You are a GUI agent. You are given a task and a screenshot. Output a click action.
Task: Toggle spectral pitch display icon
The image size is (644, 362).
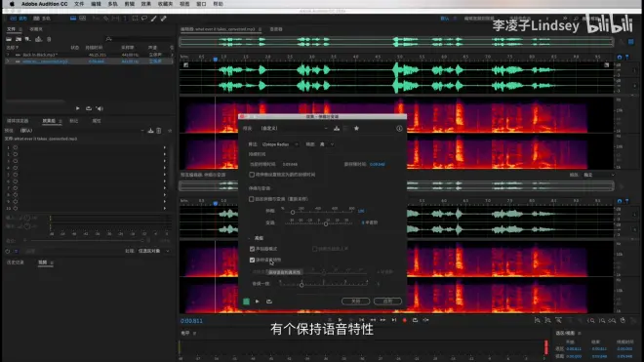83,19
